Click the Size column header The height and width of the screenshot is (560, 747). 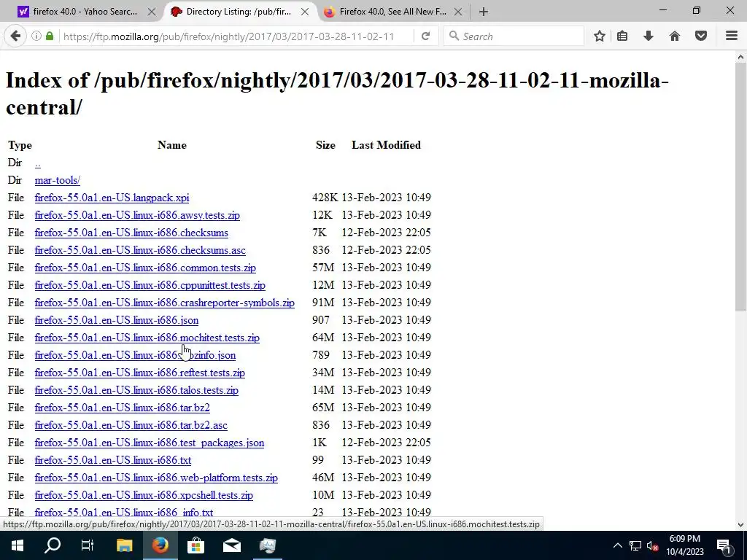click(x=325, y=145)
